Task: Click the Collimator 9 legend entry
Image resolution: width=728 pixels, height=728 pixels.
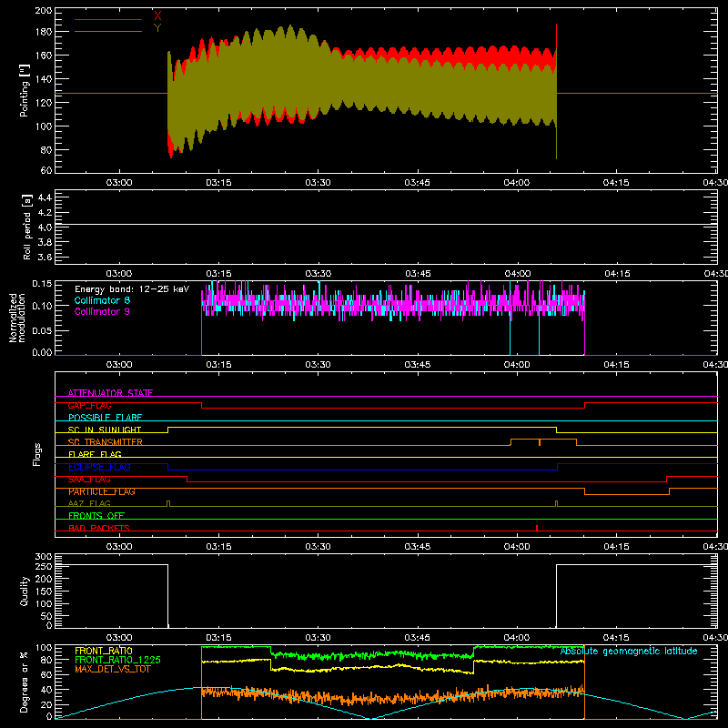Action: click(x=102, y=311)
